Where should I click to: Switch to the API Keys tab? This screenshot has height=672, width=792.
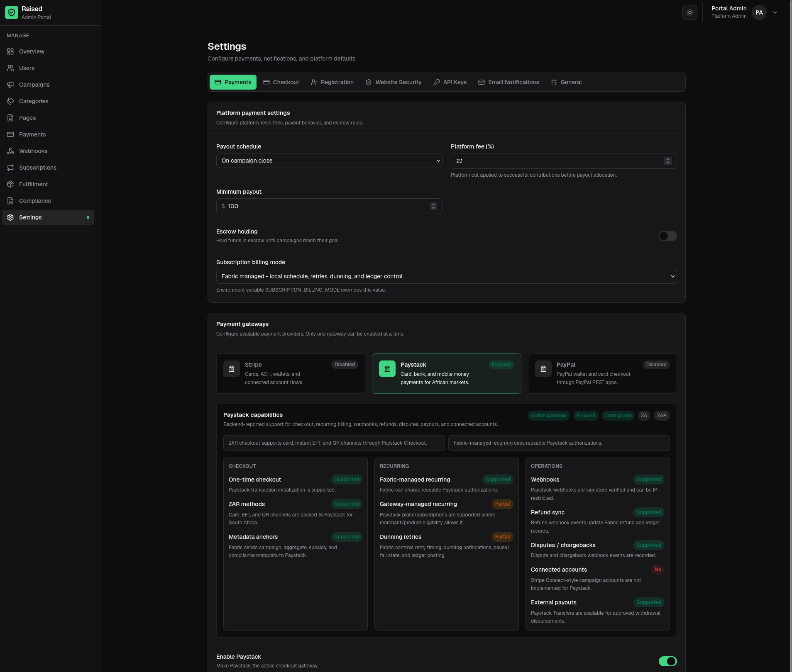point(450,82)
